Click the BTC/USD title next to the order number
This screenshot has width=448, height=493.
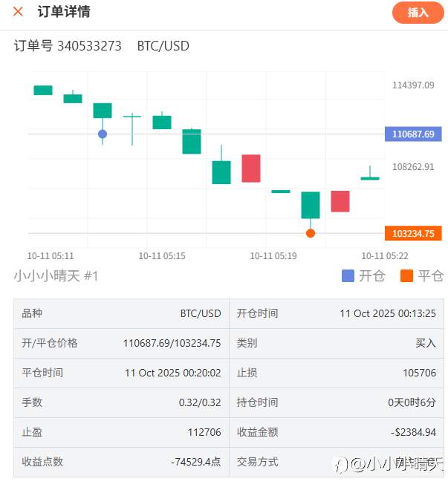tap(163, 46)
